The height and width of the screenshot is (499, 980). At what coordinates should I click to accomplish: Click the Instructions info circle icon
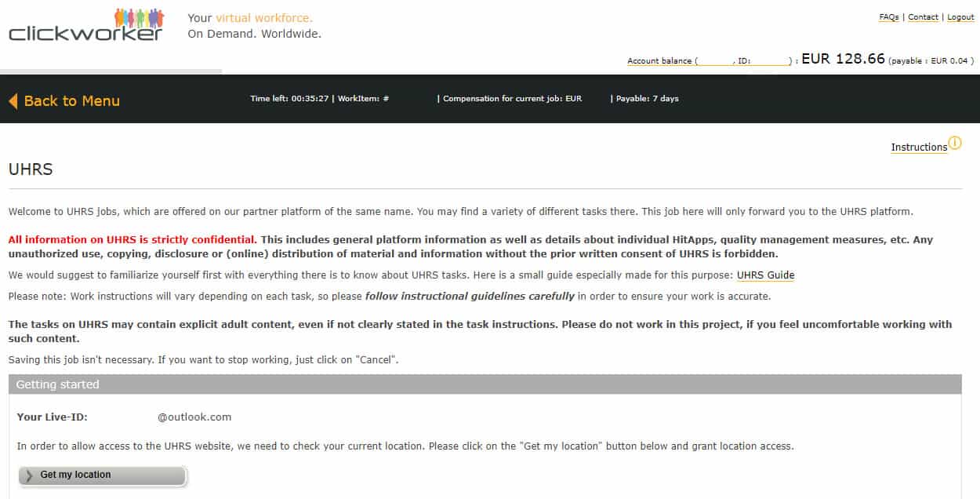tap(955, 143)
